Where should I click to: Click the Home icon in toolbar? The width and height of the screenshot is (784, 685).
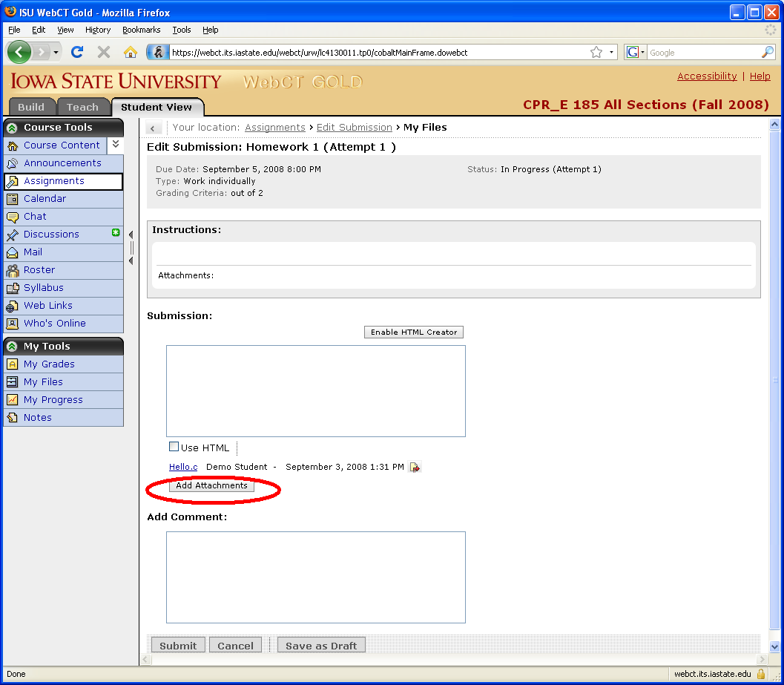131,52
